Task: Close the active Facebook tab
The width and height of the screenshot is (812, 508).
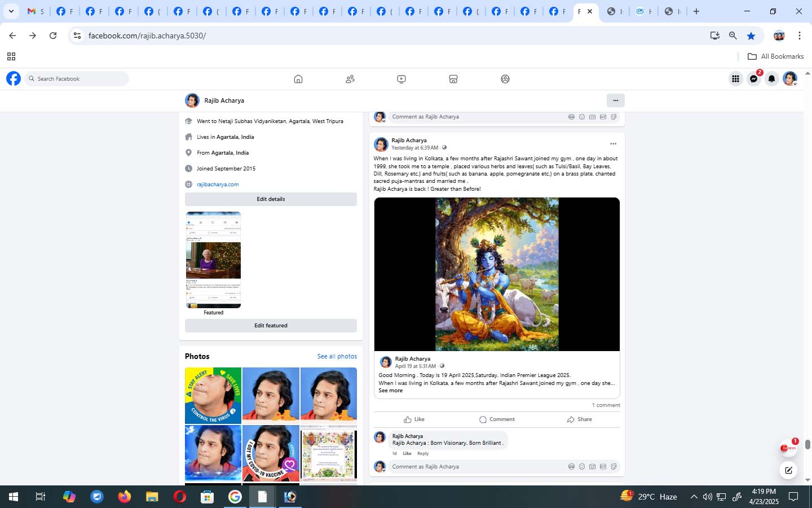Action: click(590, 11)
